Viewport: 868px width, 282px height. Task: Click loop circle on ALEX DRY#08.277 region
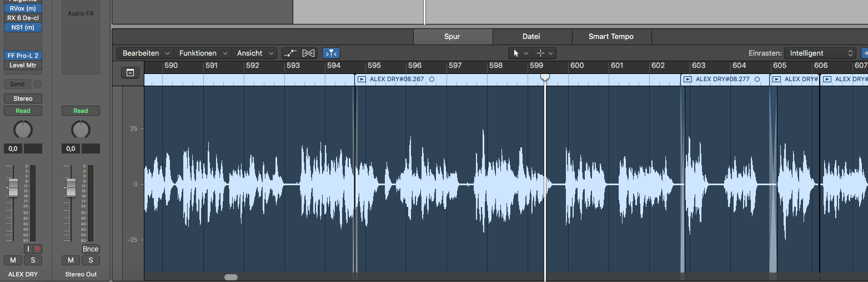tap(757, 80)
